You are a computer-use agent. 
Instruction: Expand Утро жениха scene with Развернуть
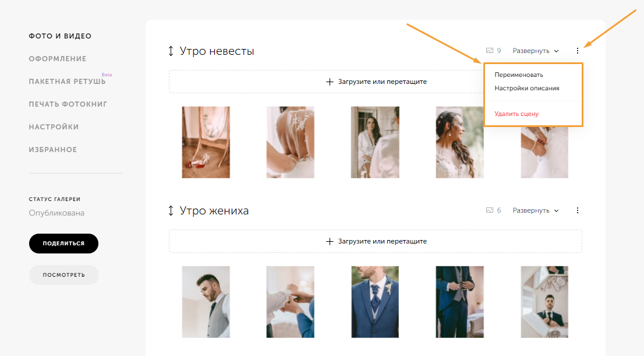[x=535, y=210]
